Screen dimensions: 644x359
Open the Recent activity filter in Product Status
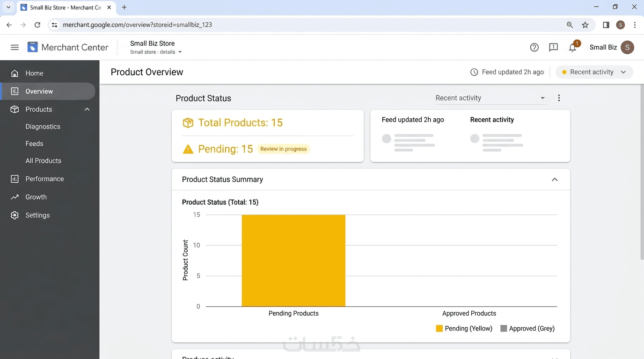(490, 98)
